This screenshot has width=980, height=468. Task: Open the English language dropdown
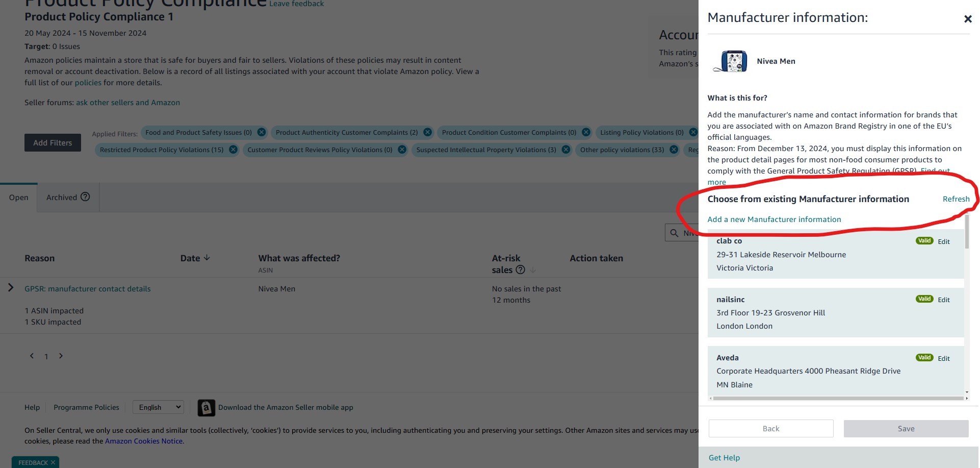[x=158, y=407]
